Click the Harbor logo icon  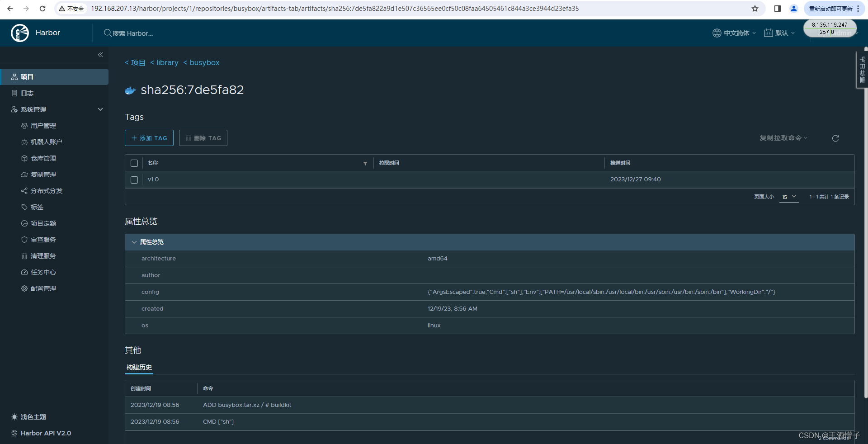click(20, 33)
